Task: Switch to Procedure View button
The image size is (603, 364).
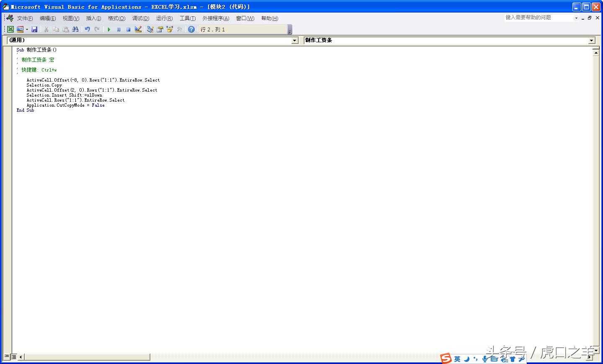Action: point(7,357)
